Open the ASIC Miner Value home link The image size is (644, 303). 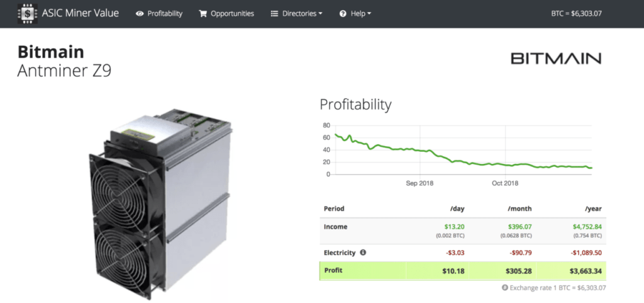click(x=80, y=13)
